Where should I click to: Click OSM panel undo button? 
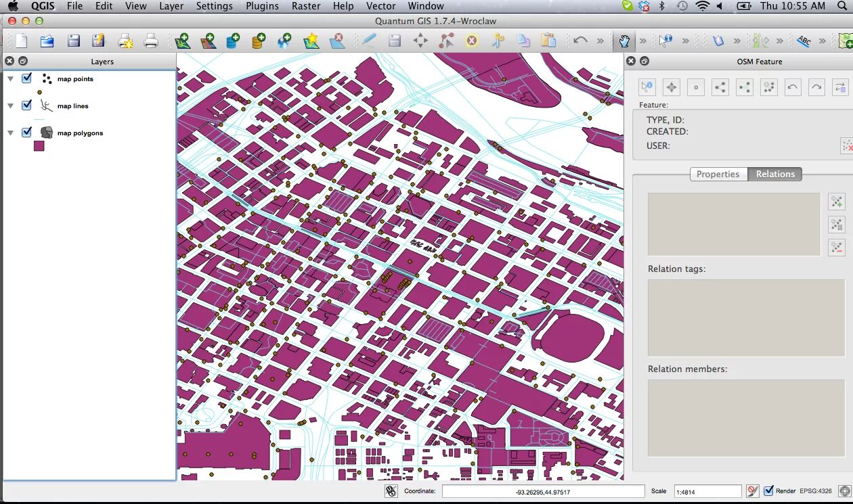tap(793, 87)
